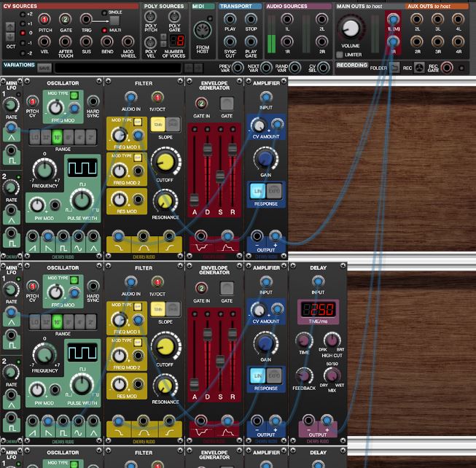This screenshot has height=468, width=476.
Task: Click the MOD WHEEL jack
Action: pos(128,42)
